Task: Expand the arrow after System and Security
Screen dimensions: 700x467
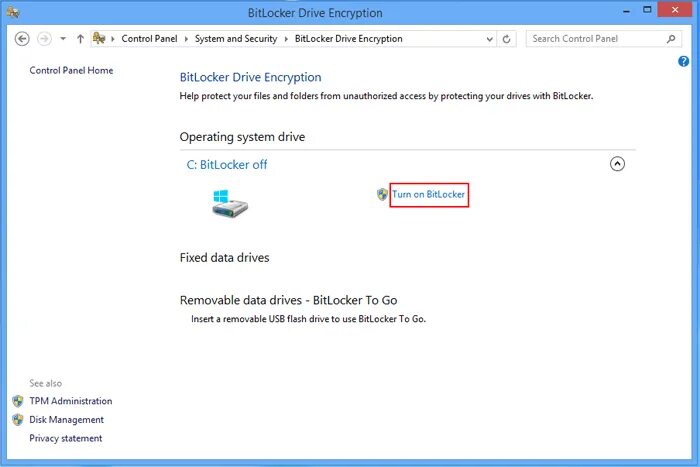Action: coord(286,39)
